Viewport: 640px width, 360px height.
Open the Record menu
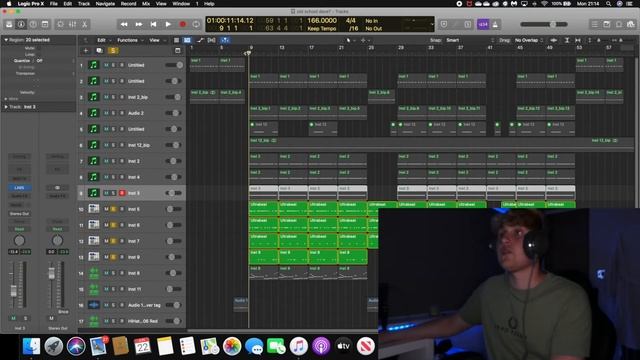pyautogui.click(x=128, y=4)
